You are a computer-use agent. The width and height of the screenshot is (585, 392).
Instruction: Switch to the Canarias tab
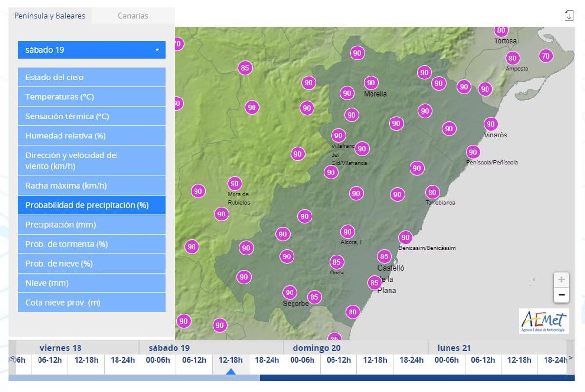(x=132, y=16)
